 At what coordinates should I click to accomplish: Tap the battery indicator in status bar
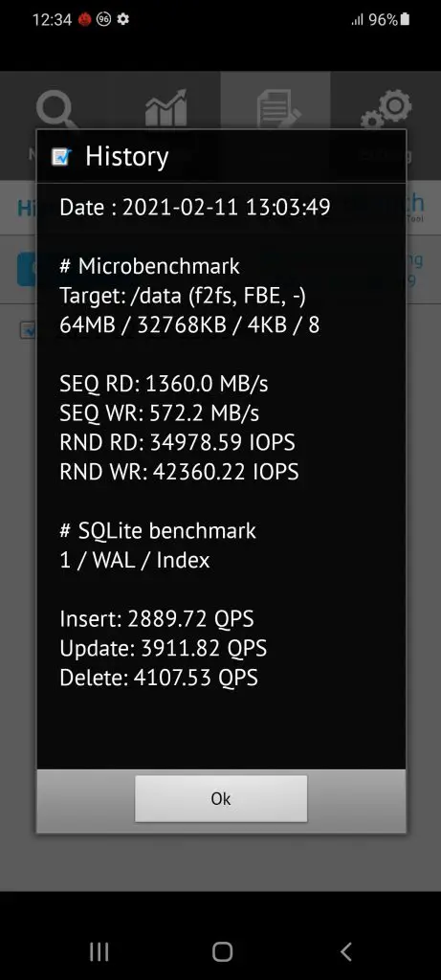coord(405,19)
